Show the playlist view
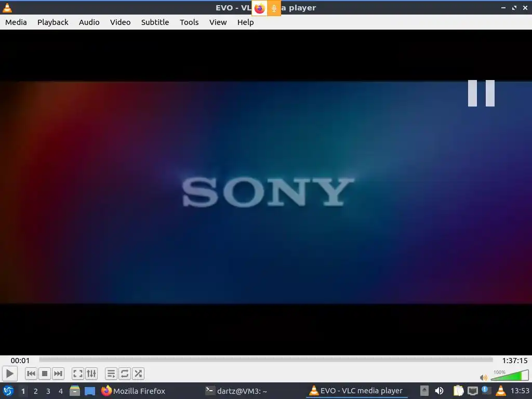This screenshot has width=532, height=399. (x=111, y=374)
